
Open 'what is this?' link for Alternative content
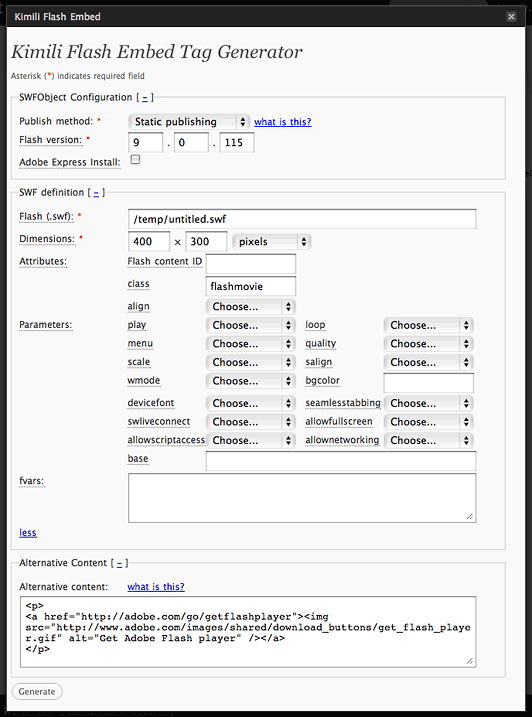[156, 587]
